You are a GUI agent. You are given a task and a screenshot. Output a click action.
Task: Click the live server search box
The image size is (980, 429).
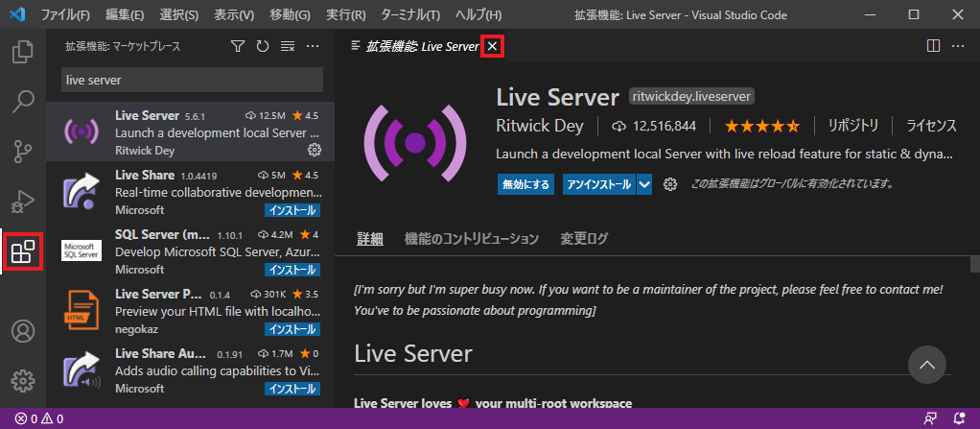(x=192, y=80)
